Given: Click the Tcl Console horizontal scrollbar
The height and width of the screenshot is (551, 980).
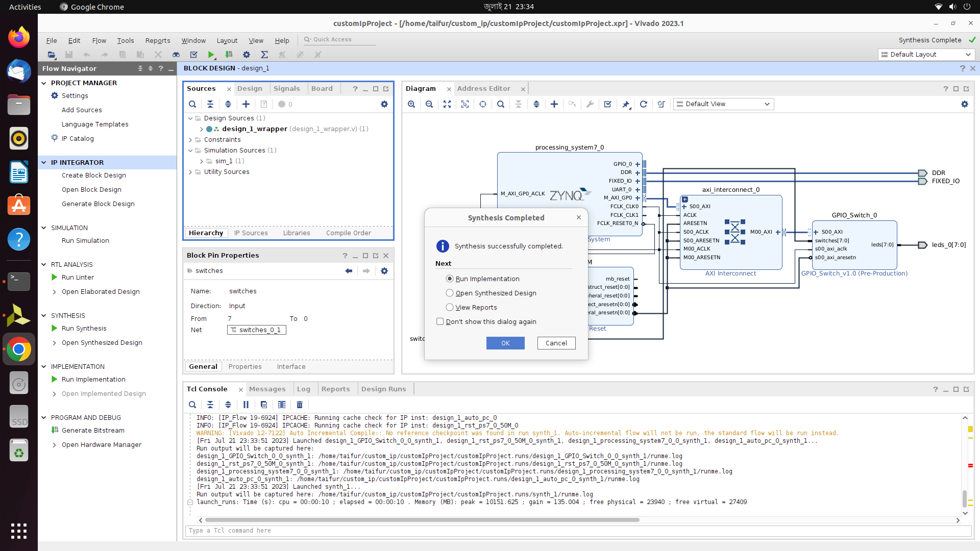Looking at the screenshot, I should click(x=422, y=520).
